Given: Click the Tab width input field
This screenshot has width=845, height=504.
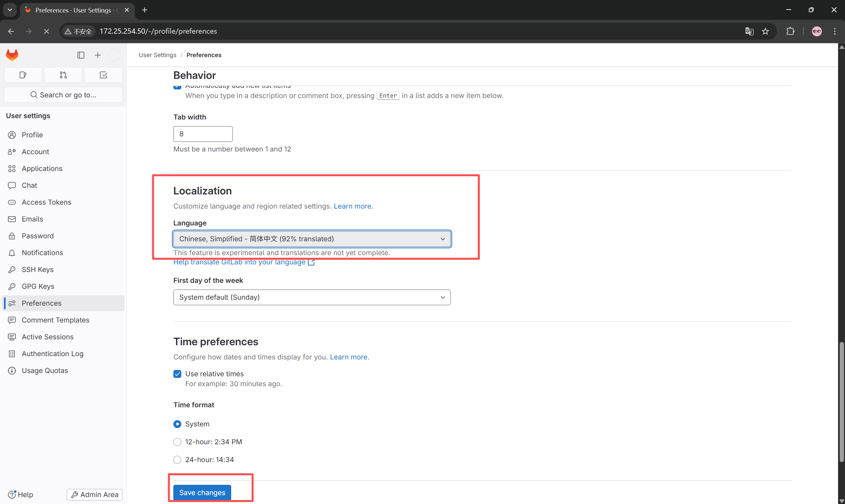Looking at the screenshot, I should 203,134.
